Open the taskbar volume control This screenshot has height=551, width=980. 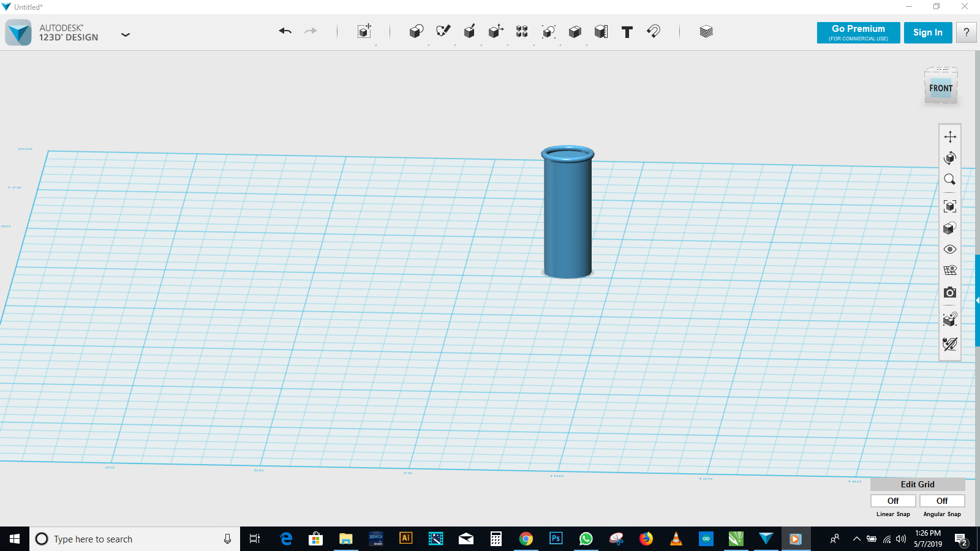pos(901,539)
